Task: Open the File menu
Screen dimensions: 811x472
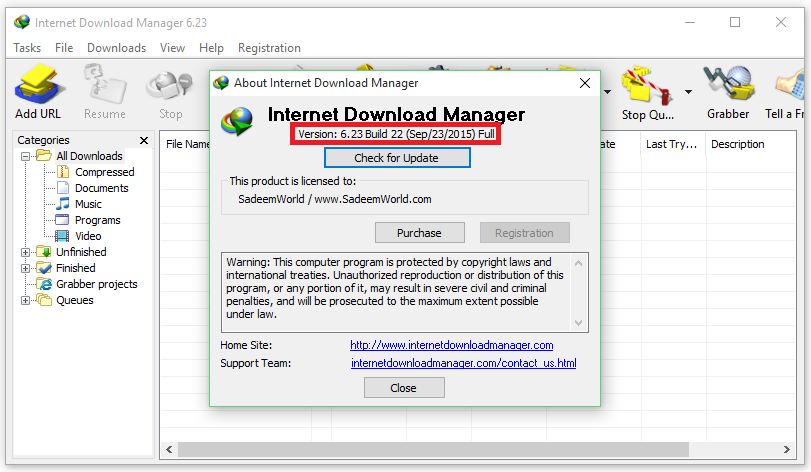Action: tap(64, 48)
